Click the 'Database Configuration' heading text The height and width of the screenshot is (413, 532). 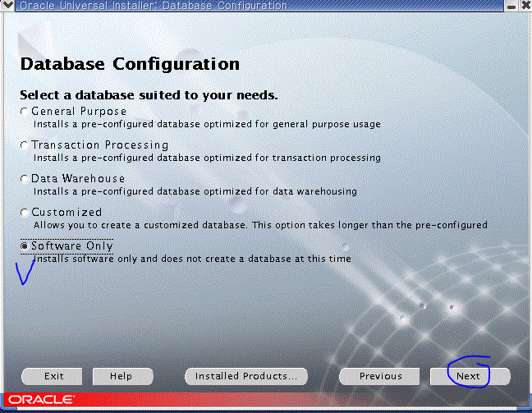pyautogui.click(x=130, y=64)
